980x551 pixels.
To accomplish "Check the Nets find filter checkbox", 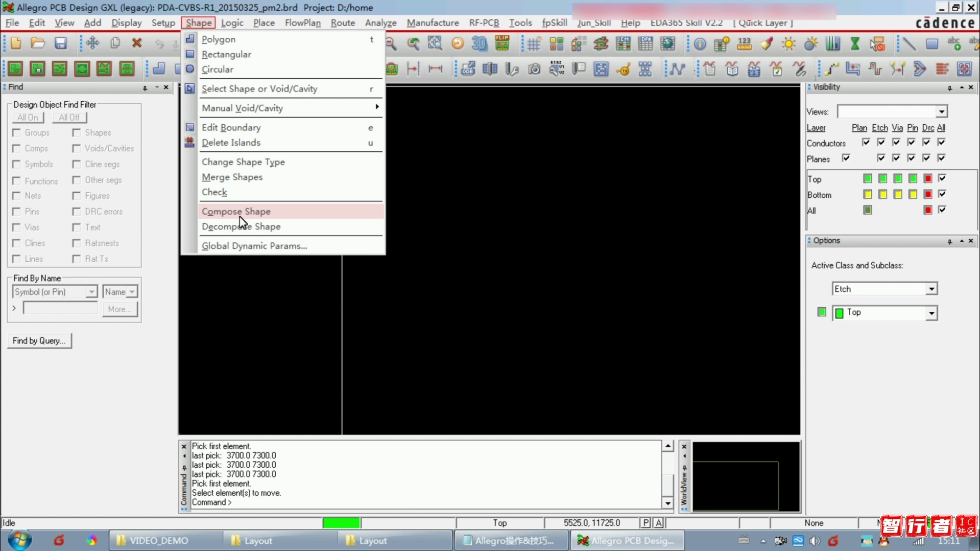I will point(17,196).
